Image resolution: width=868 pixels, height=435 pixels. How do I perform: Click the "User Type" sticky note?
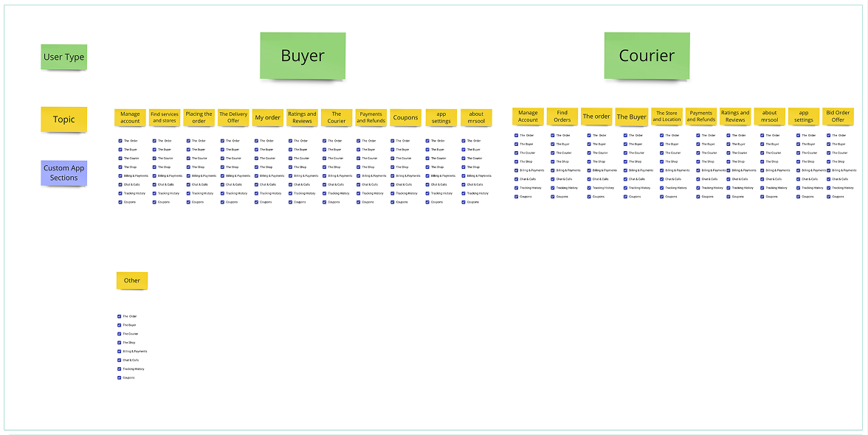(x=63, y=57)
